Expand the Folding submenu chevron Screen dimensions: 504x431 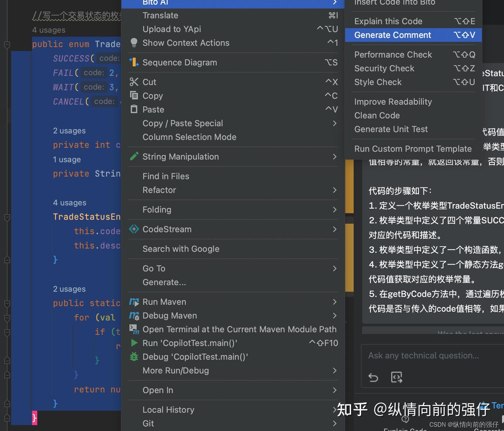(335, 209)
